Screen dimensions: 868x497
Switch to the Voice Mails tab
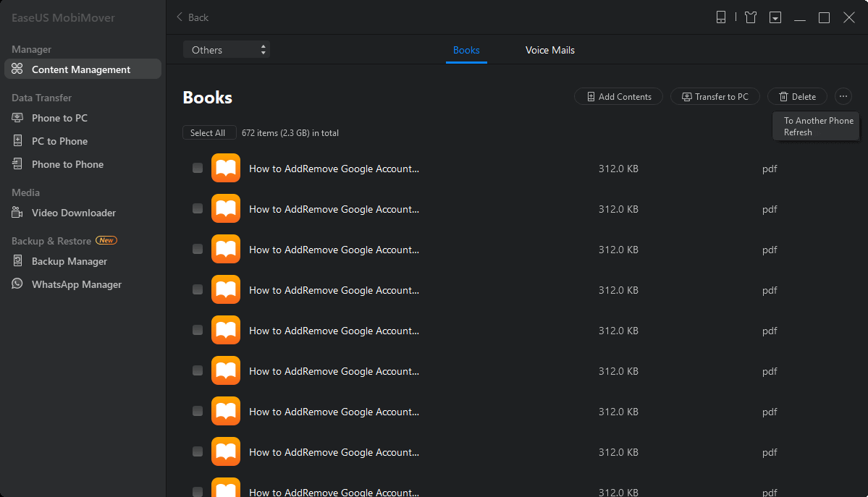point(550,50)
